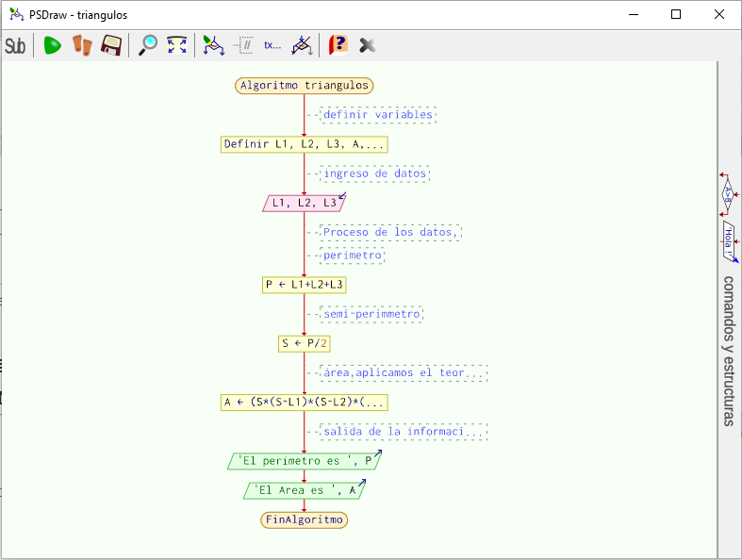Select 'El perimetro es ', P output
The width and height of the screenshot is (742, 560).
click(305, 461)
